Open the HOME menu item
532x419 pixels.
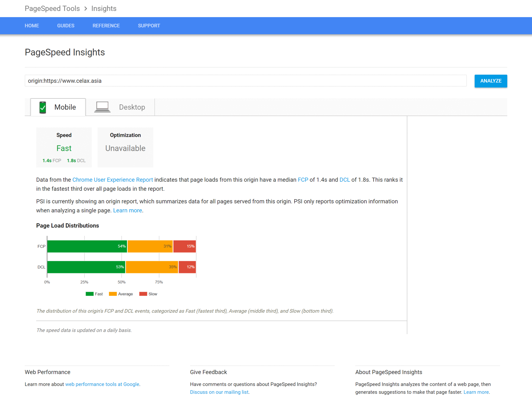(x=32, y=25)
